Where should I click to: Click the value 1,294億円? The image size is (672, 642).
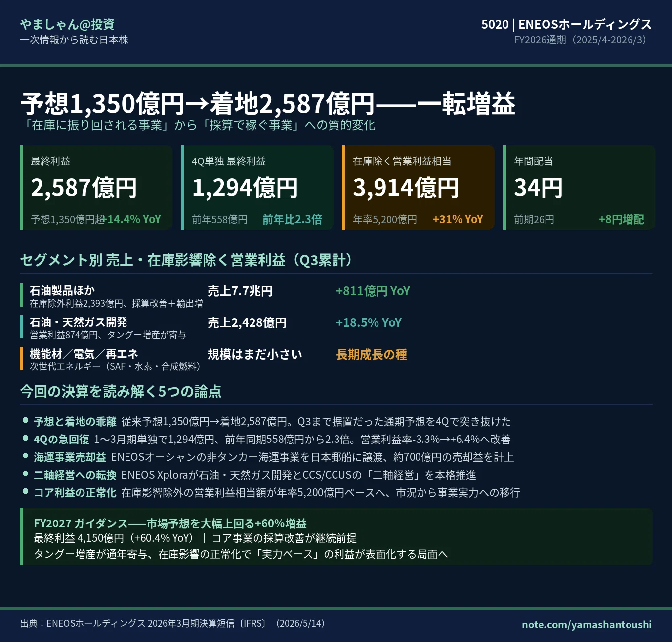[x=245, y=188]
